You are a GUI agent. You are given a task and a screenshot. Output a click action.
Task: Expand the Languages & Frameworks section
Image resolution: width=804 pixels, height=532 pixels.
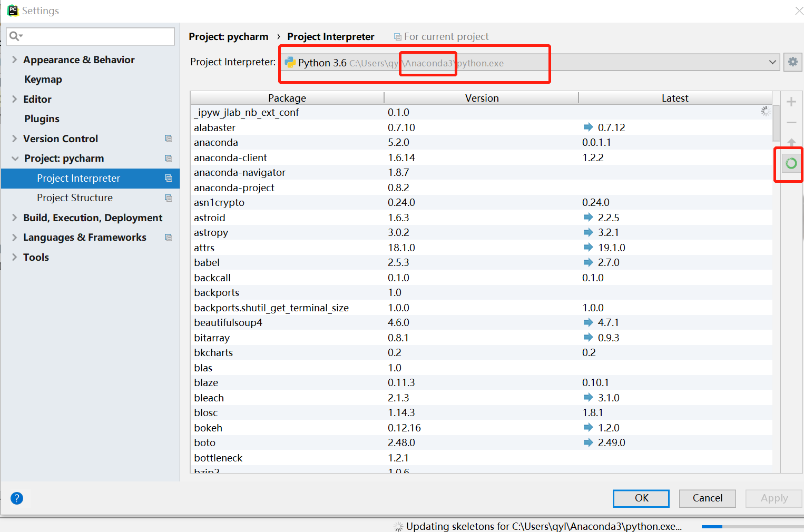(x=14, y=238)
